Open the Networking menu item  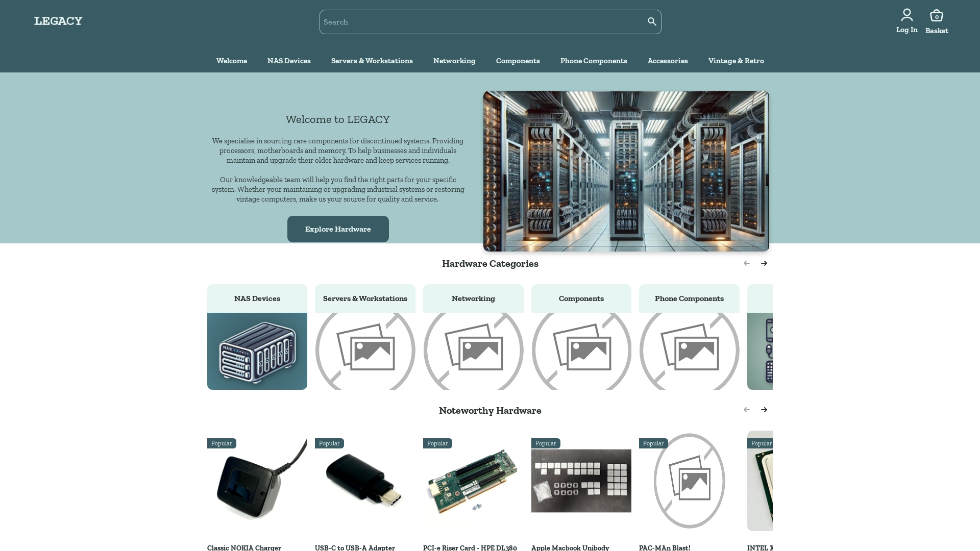point(454,61)
